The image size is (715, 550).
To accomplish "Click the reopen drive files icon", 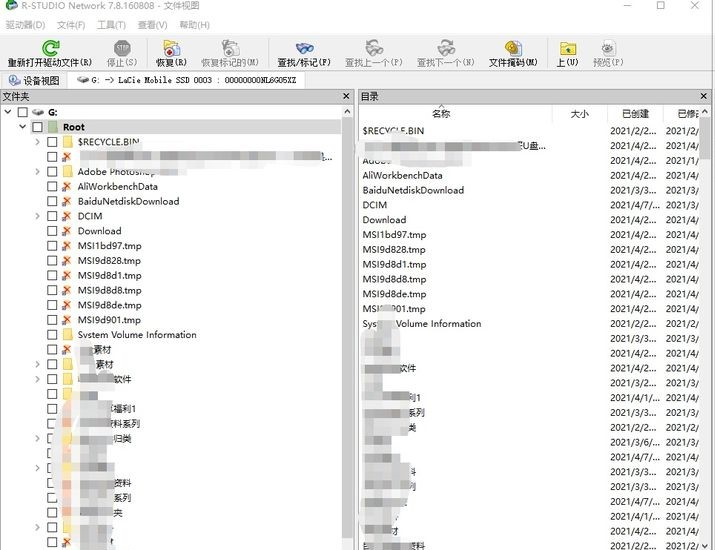I will [x=51, y=48].
